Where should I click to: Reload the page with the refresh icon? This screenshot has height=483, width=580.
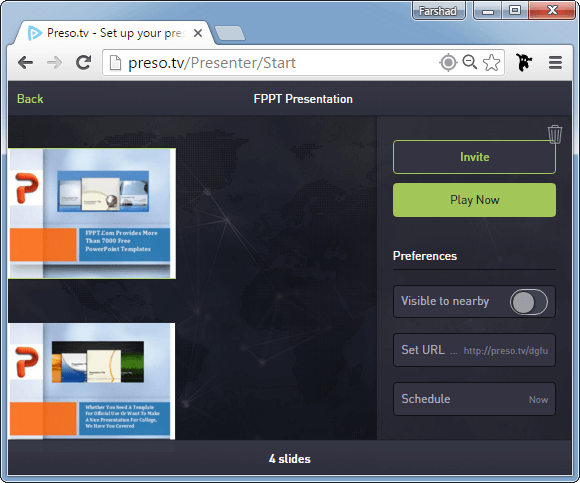(84, 63)
